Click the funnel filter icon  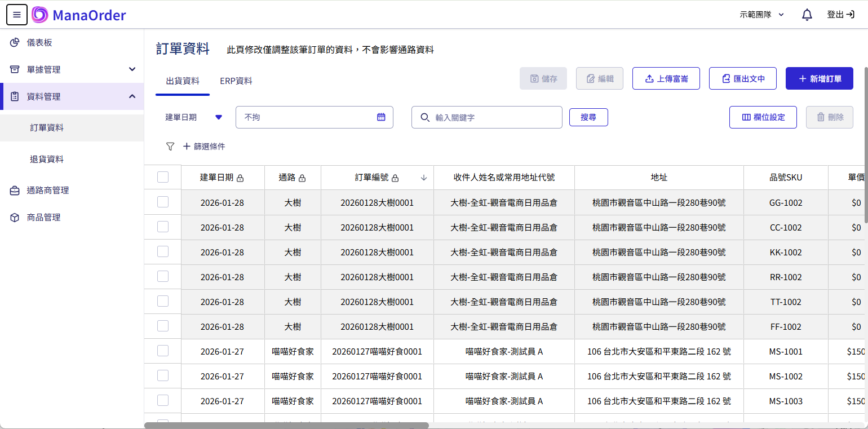170,146
